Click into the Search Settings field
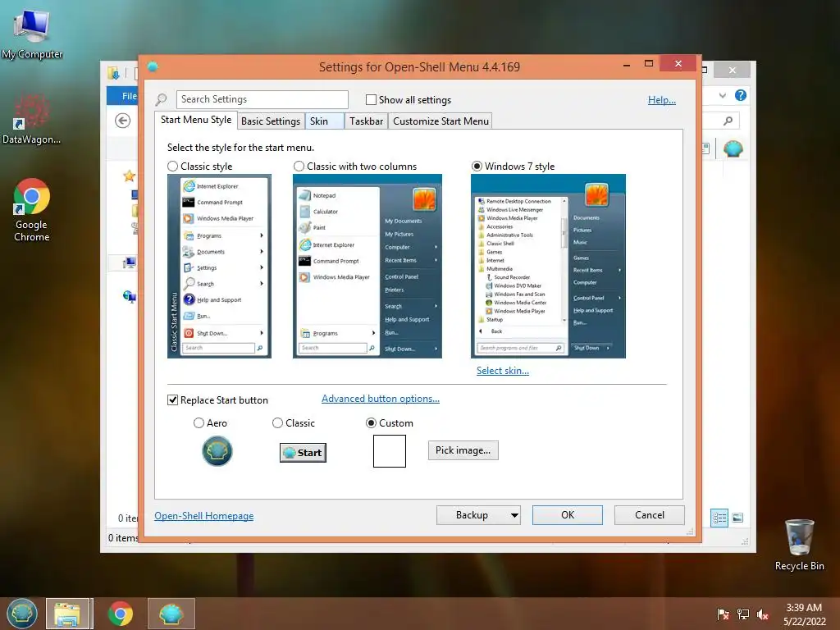This screenshot has height=630, width=840. click(x=262, y=99)
